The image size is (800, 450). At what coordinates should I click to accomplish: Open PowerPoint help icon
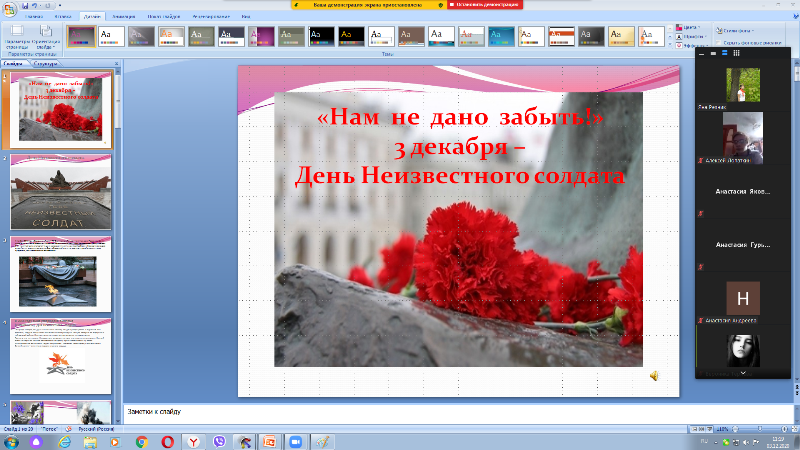[795, 16]
